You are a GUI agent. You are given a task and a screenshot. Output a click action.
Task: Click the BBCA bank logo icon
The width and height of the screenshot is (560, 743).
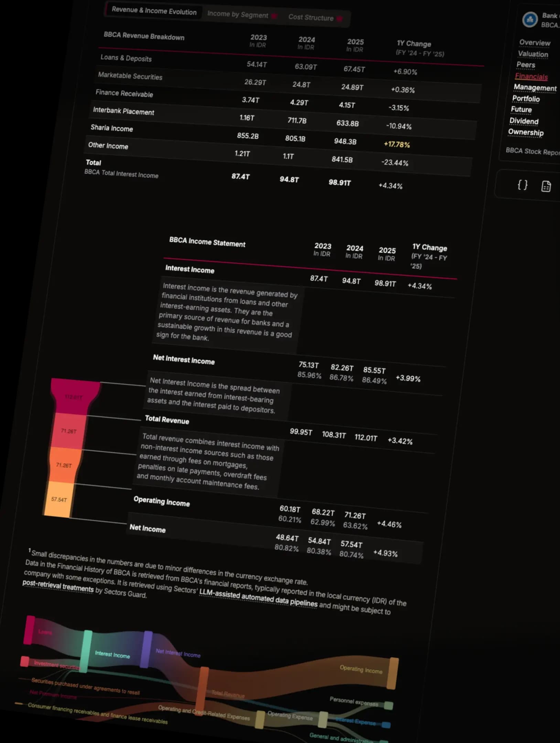click(x=530, y=20)
